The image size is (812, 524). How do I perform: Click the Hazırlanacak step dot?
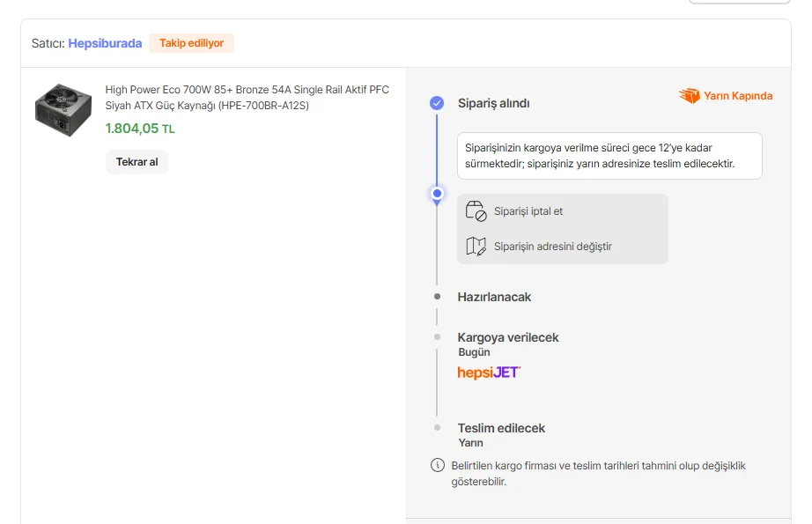pyautogui.click(x=437, y=297)
